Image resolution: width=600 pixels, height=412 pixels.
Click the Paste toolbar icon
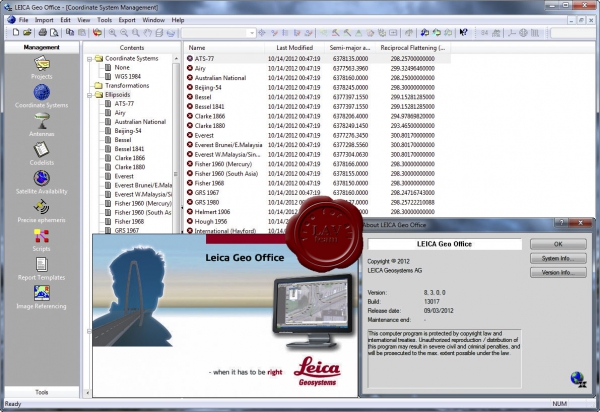82,33
